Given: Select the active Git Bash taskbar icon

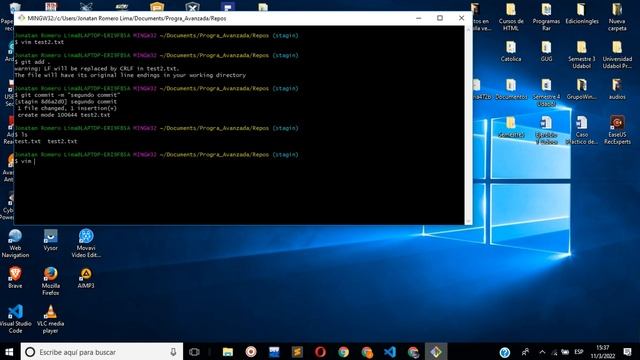Looking at the screenshot, I should [436, 352].
